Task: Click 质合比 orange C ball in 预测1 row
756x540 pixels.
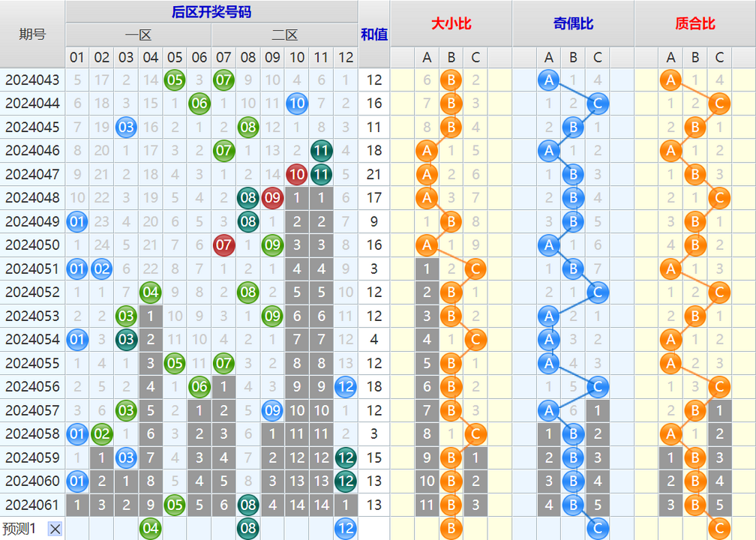Action: (720, 529)
